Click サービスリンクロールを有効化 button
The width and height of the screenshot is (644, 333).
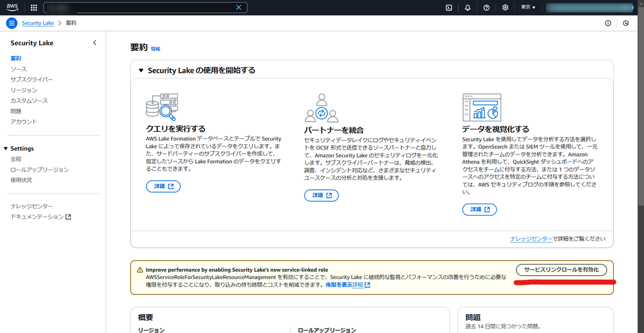562,270
